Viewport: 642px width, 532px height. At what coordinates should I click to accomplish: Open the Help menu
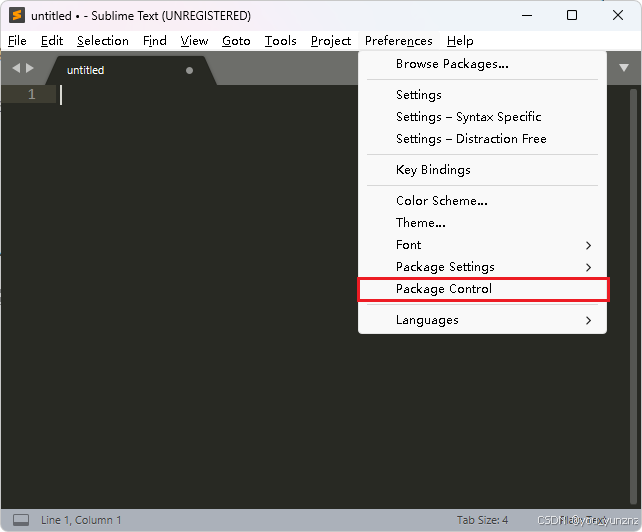coord(460,41)
